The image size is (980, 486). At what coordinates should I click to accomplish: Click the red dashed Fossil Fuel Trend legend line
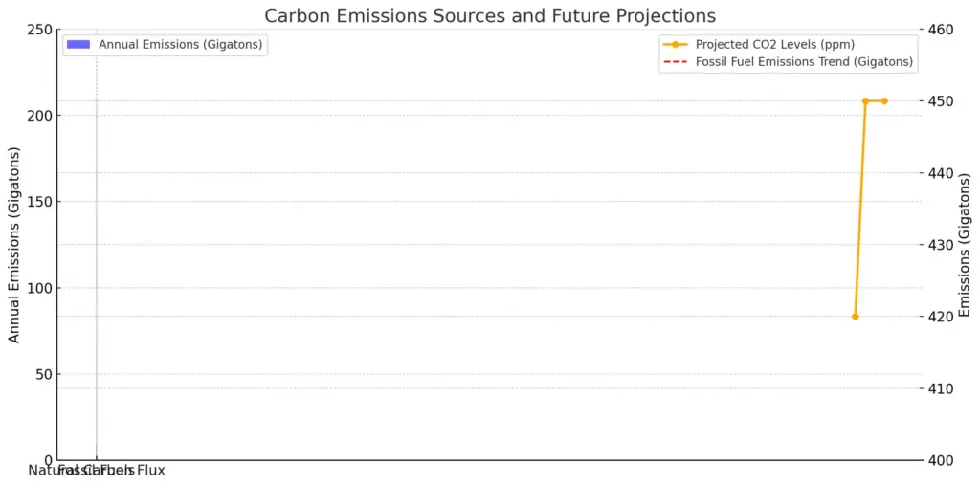676,62
